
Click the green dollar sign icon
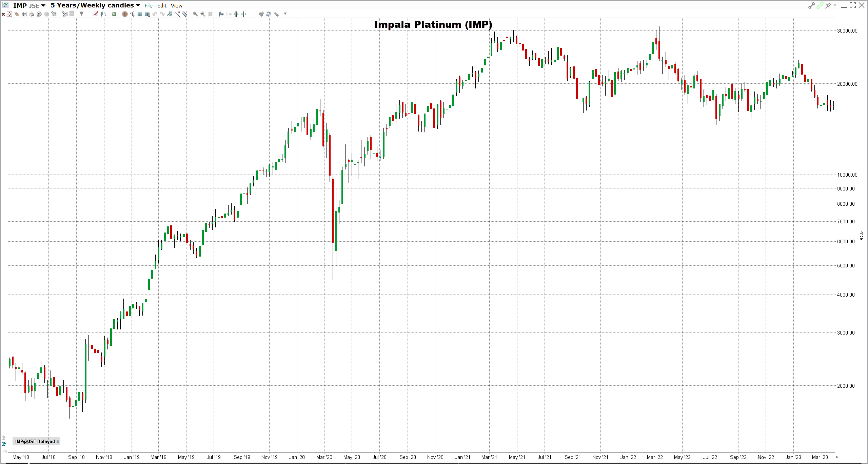point(114,14)
